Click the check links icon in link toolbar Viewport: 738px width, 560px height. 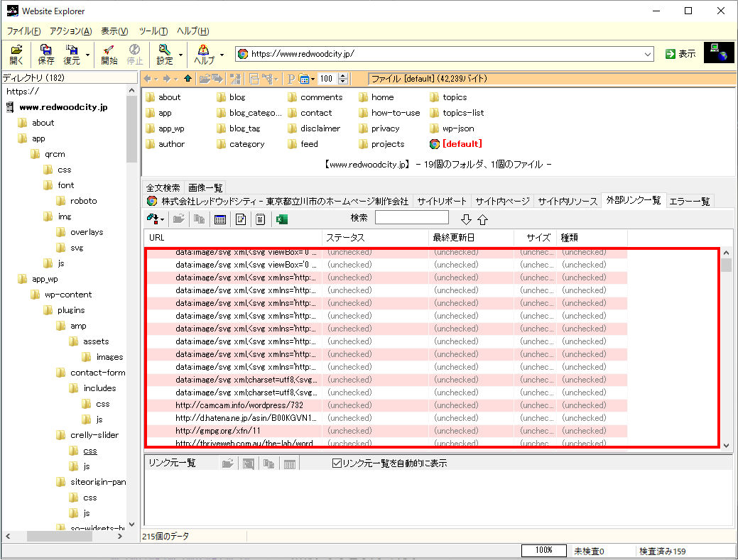click(152, 219)
